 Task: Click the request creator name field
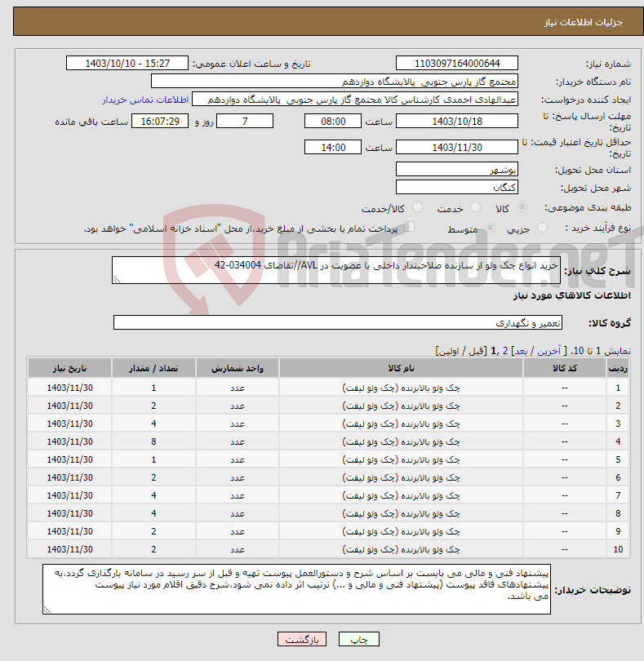coord(355,100)
